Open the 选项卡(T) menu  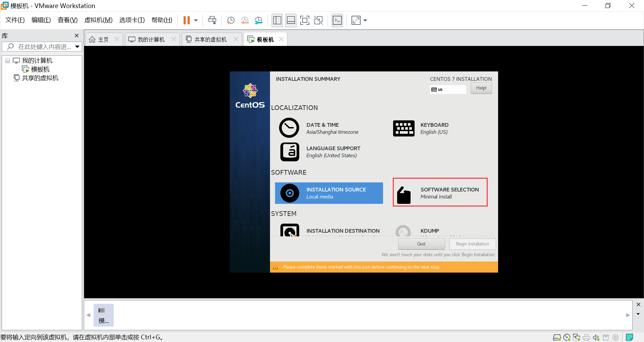[x=132, y=20]
